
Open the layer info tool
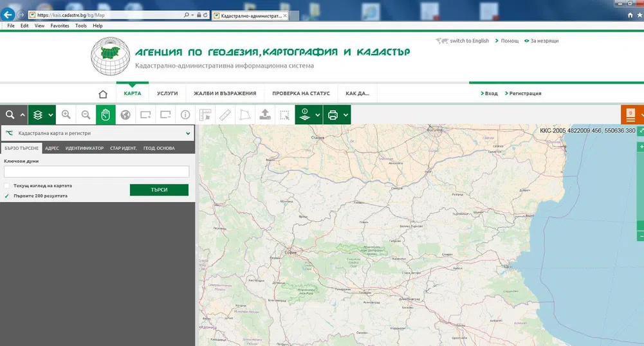coord(305,115)
